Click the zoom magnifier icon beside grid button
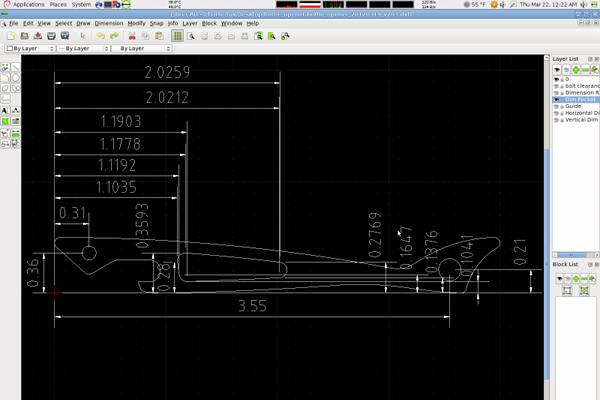Viewport: 600px width, 400px height. pyautogui.click(x=191, y=36)
